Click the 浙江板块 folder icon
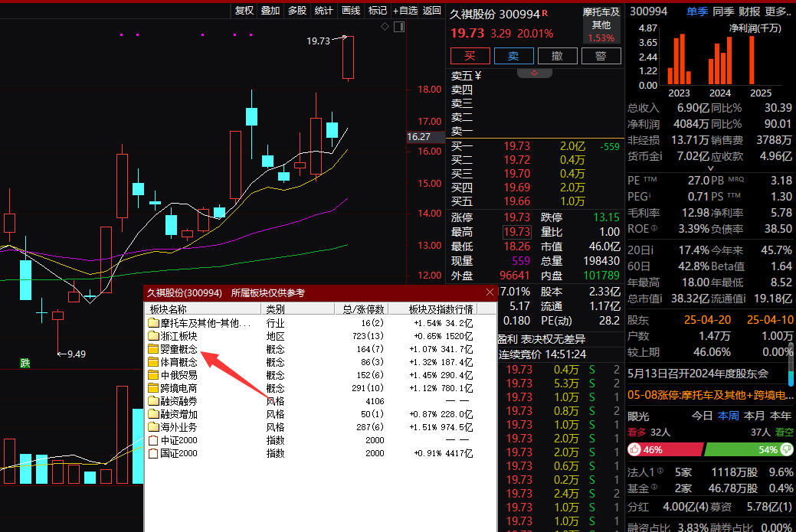Viewport: 796px width, 532px height. click(153, 336)
